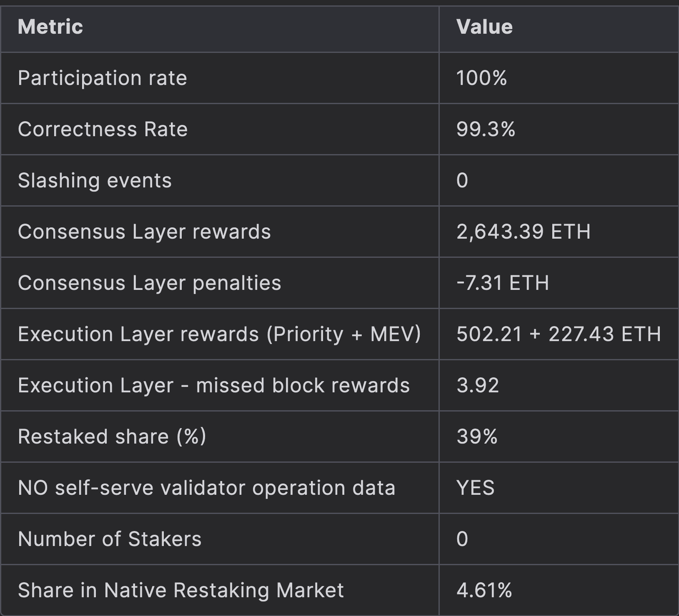679x616 pixels.
Task: Click Execution Layer rewards (Priority + MEV) label
Action: pos(220,334)
